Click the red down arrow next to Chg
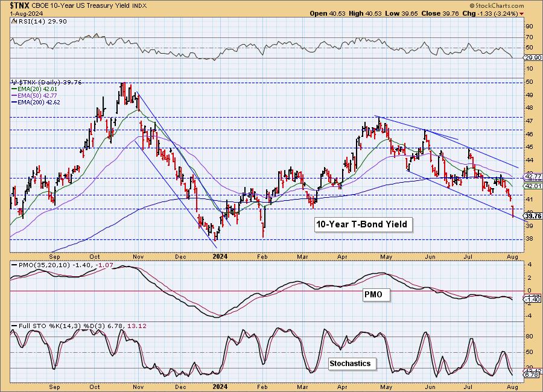 pos(521,14)
